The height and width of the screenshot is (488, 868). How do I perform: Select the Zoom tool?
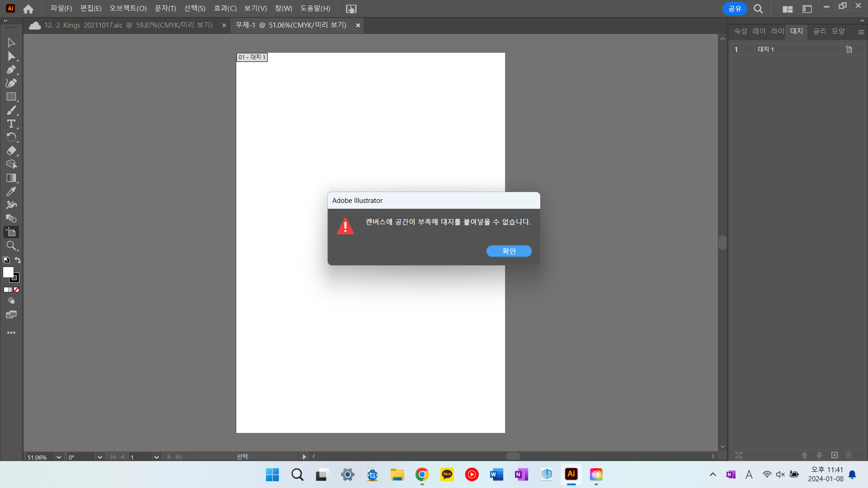pos(11,246)
